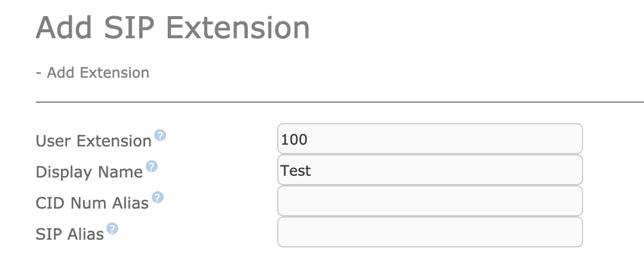This screenshot has height=257, width=644.
Task: Focus the User Extension input field
Action: tap(430, 139)
